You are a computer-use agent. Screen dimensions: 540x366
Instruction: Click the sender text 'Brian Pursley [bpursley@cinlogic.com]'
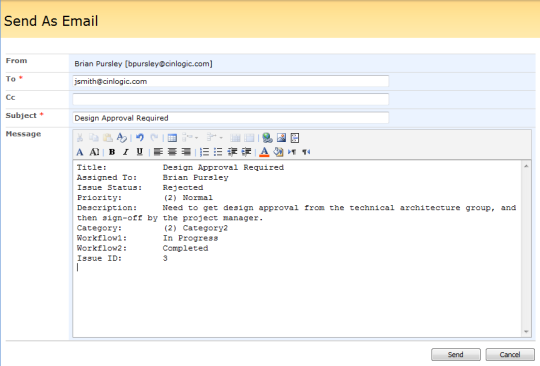point(143,64)
